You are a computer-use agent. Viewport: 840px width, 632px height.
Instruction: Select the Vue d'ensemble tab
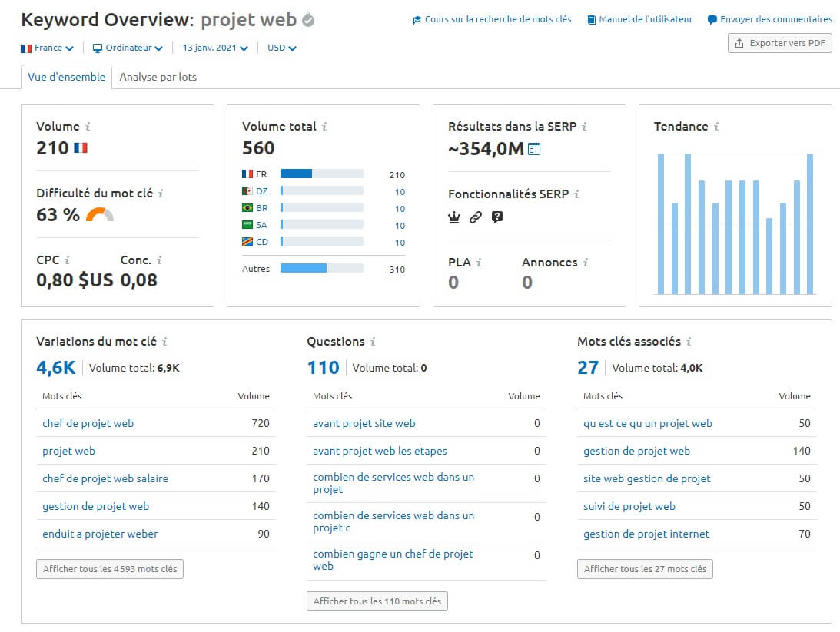pos(66,77)
